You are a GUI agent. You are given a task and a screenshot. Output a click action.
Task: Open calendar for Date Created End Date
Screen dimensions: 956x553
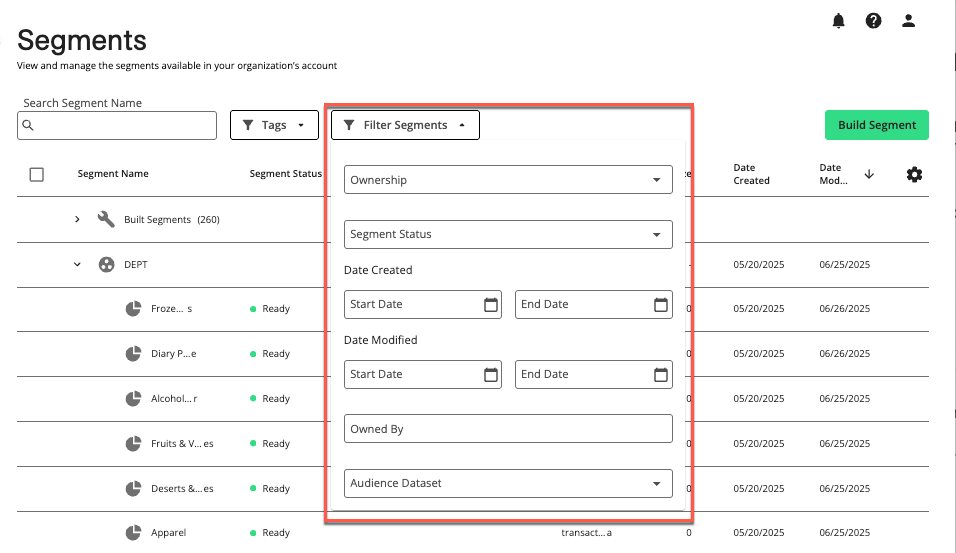tap(661, 304)
